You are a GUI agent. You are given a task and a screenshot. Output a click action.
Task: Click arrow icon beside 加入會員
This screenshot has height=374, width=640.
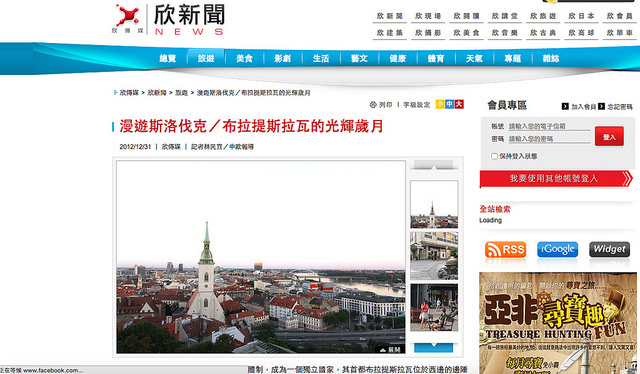pyautogui.click(x=565, y=107)
